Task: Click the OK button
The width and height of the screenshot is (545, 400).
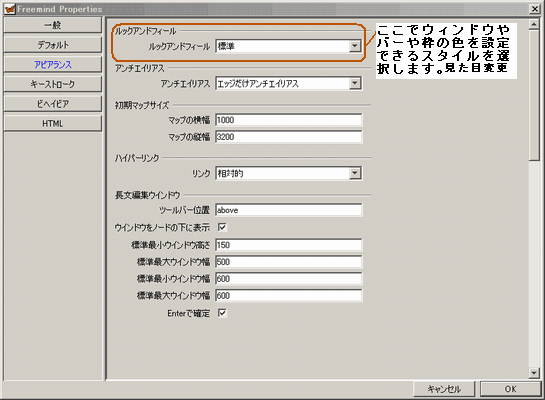Action: pos(510,389)
